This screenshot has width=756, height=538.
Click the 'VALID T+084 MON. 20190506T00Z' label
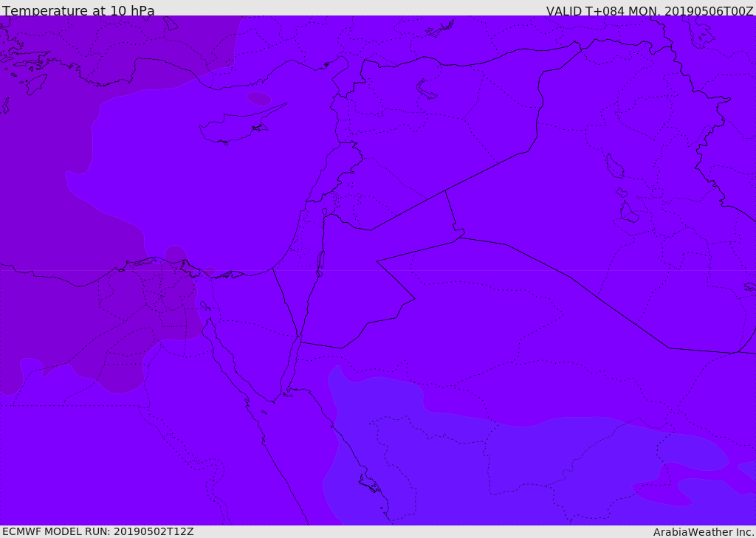pos(650,11)
